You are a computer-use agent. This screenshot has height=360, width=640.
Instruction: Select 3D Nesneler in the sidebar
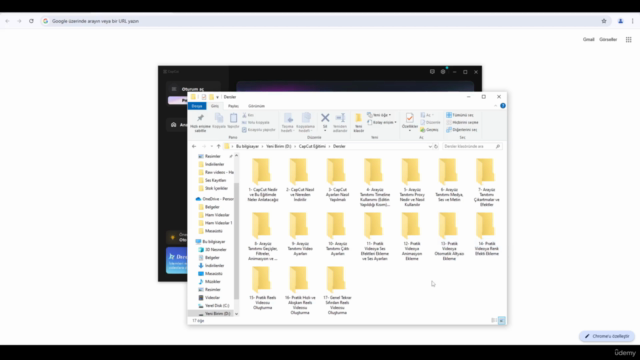point(212,249)
